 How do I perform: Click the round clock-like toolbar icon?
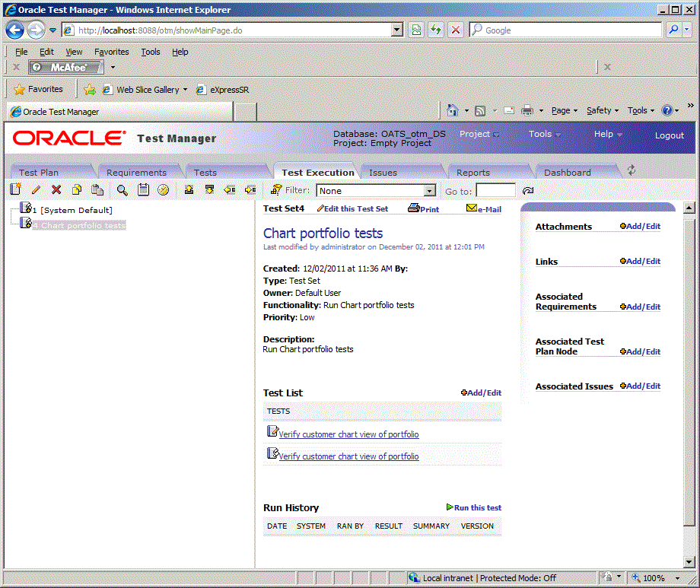[x=164, y=190]
